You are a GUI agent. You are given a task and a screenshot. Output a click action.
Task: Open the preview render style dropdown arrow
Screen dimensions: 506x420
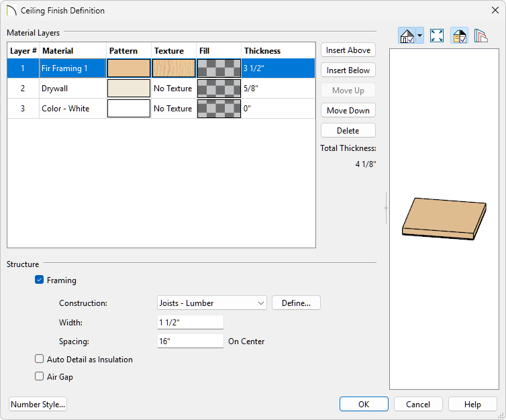420,36
